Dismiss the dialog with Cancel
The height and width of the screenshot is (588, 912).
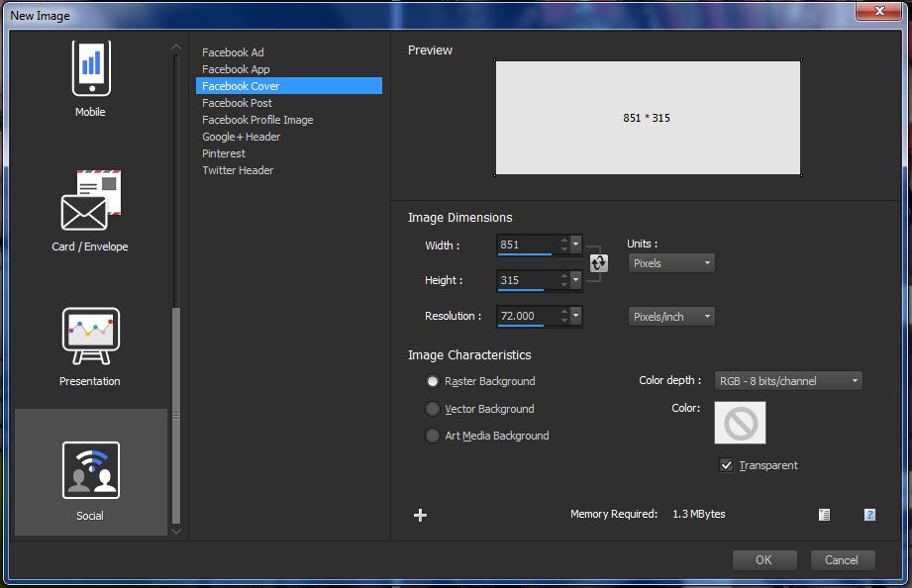click(x=841, y=559)
